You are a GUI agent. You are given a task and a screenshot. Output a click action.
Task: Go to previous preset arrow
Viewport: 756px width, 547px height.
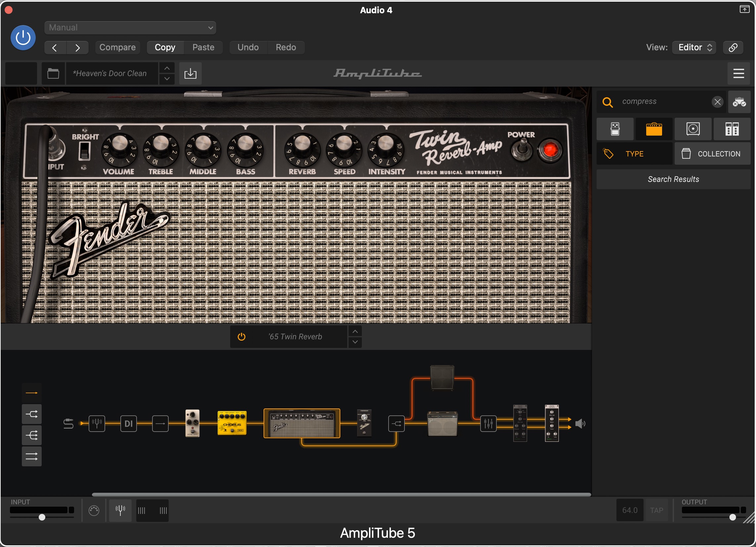pyautogui.click(x=55, y=48)
